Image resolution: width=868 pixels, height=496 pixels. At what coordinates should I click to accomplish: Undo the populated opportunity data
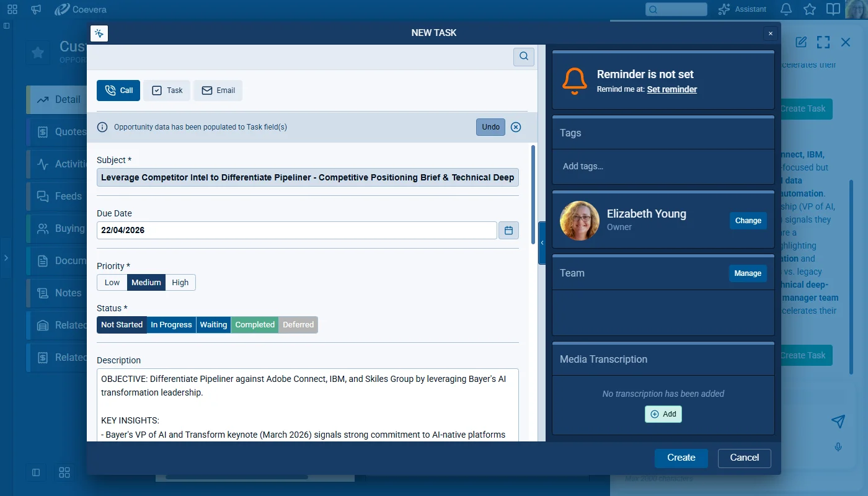(x=490, y=127)
